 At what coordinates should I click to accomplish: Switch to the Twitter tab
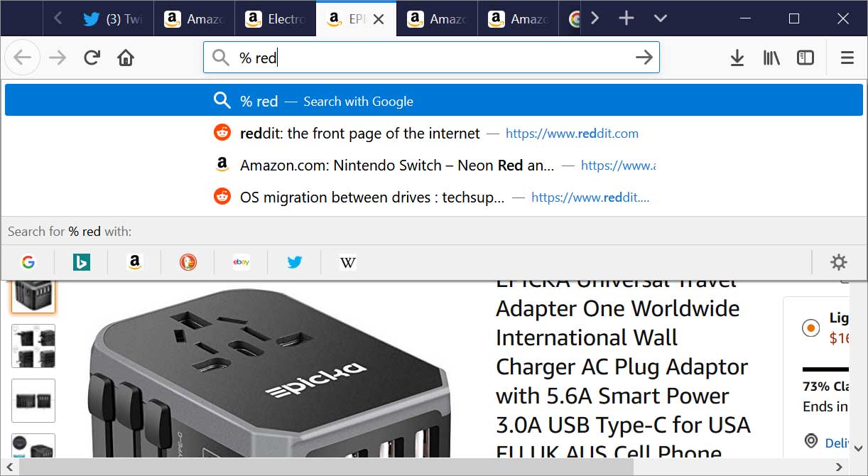coord(113,19)
